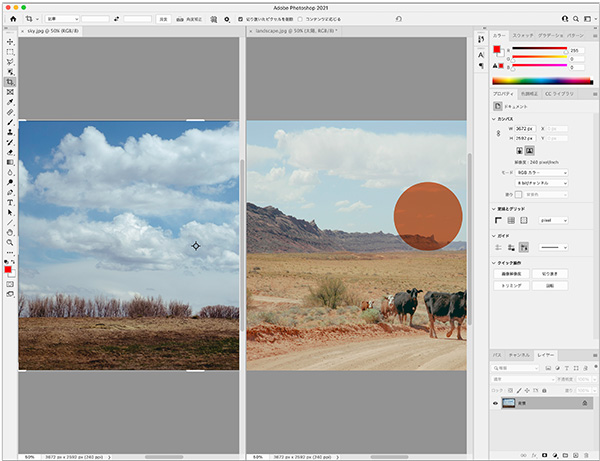This screenshot has height=461, width=600.
Task: Create a new group folder in the Layers panel
Action: tap(565, 455)
